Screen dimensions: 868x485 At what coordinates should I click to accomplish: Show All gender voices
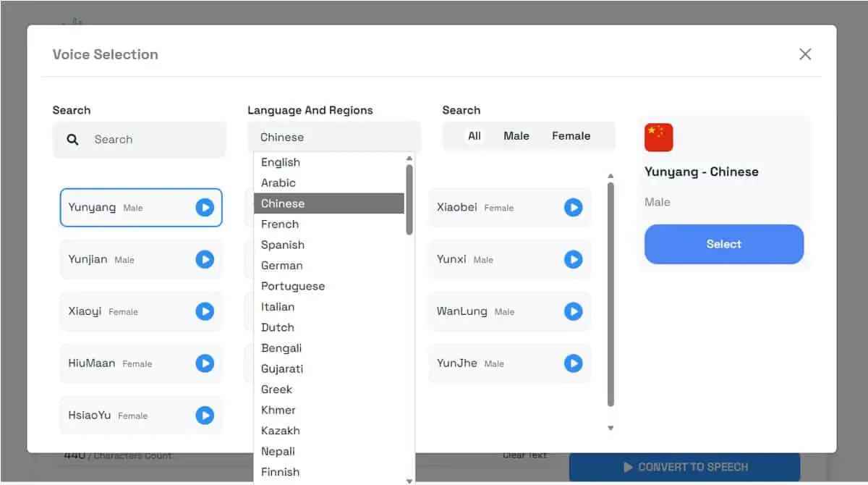[x=475, y=136]
